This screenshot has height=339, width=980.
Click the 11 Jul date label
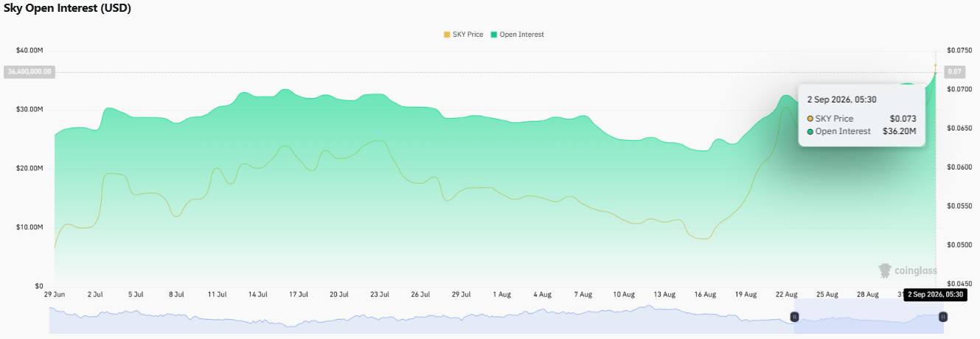tap(217, 294)
